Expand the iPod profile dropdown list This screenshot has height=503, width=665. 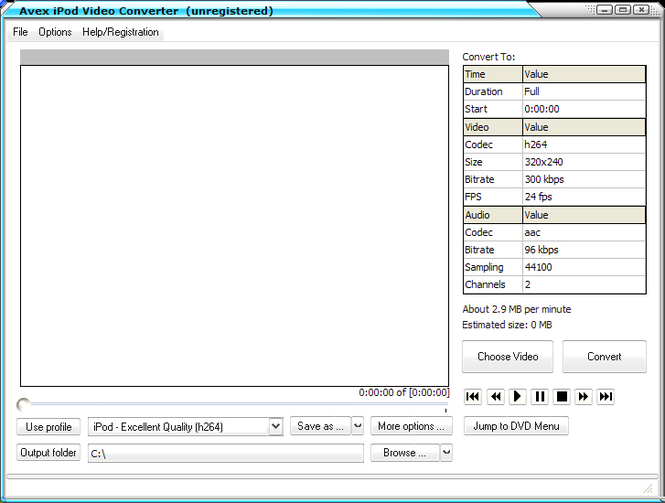point(276,426)
